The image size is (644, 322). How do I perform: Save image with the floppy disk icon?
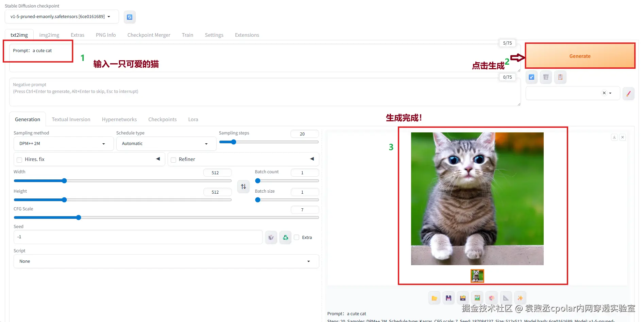coord(448,298)
